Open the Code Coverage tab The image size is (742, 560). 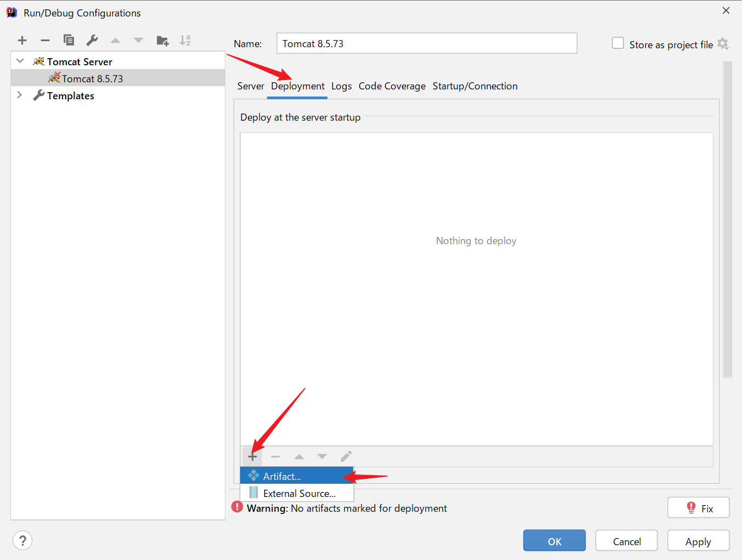click(x=392, y=86)
